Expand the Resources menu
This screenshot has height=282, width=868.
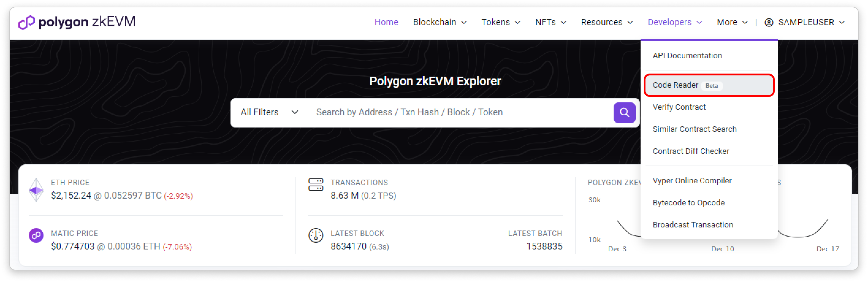point(607,22)
